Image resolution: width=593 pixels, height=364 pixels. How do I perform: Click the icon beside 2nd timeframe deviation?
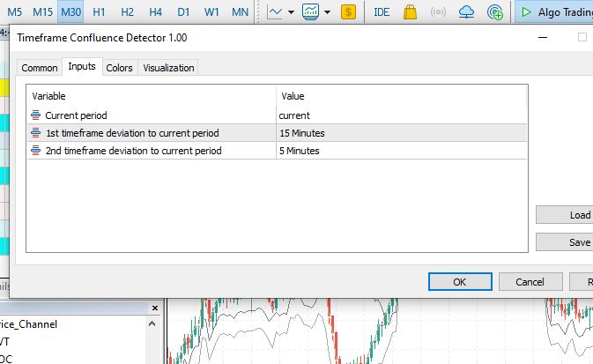tap(35, 151)
